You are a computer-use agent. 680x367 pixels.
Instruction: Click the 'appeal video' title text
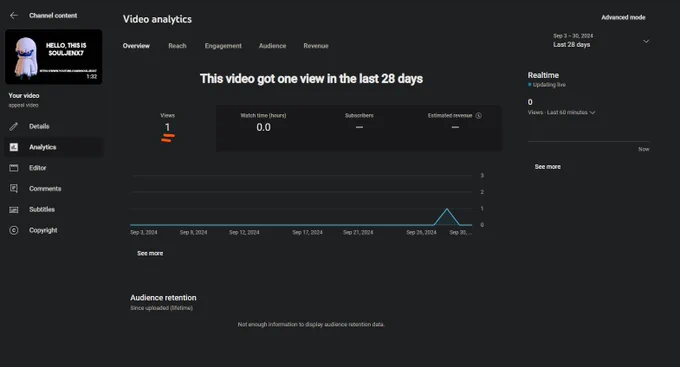click(x=23, y=105)
